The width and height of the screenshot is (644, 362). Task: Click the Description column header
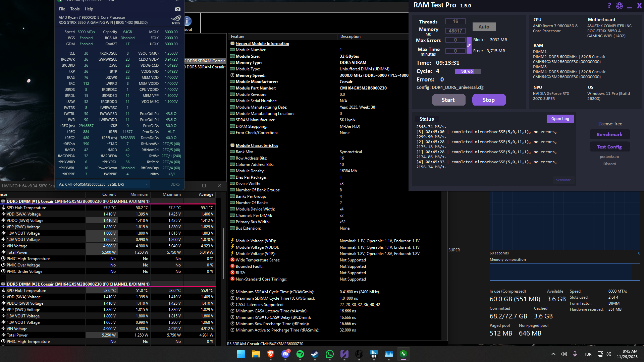(373, 37)
